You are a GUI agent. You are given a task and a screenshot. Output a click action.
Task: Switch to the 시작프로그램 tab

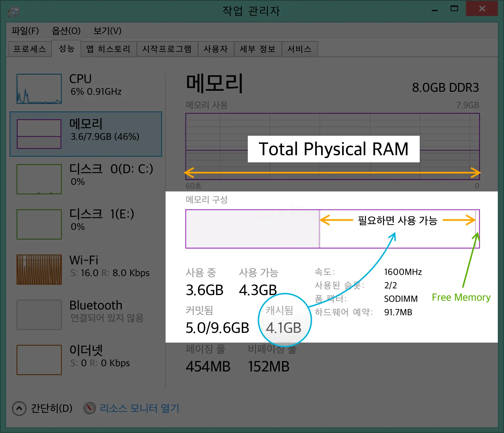coord(167,49)
